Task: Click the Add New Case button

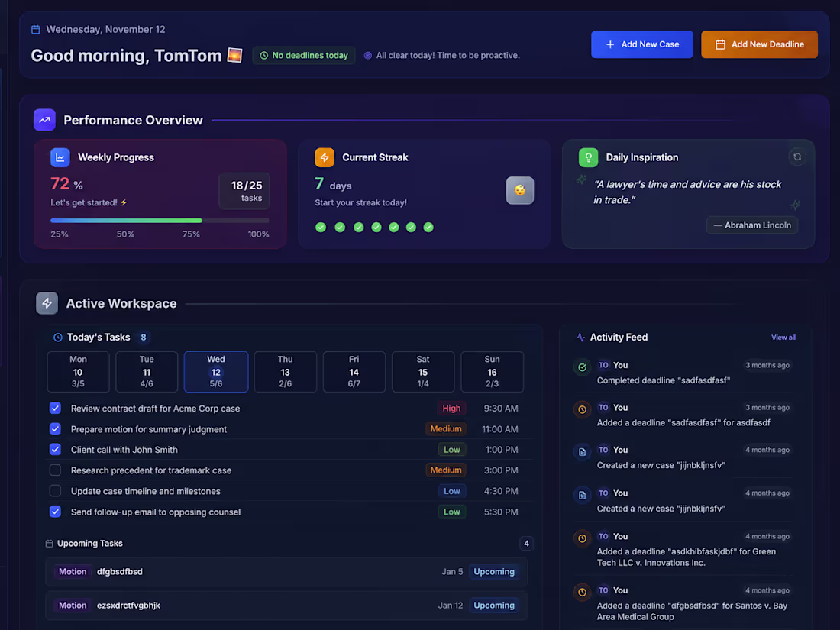Action: [x=641, y=44]
